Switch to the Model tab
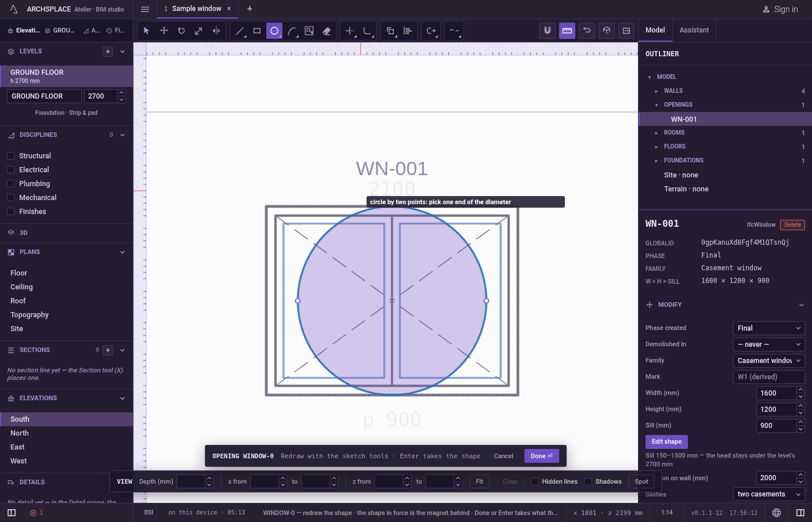812x522 pixels. click(655, 30)
